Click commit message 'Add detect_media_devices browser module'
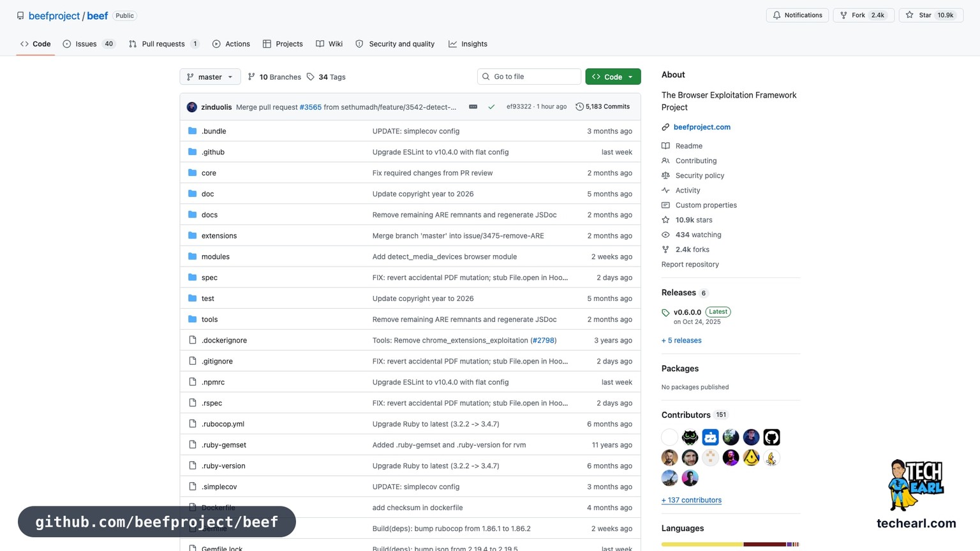 (445, 256)
